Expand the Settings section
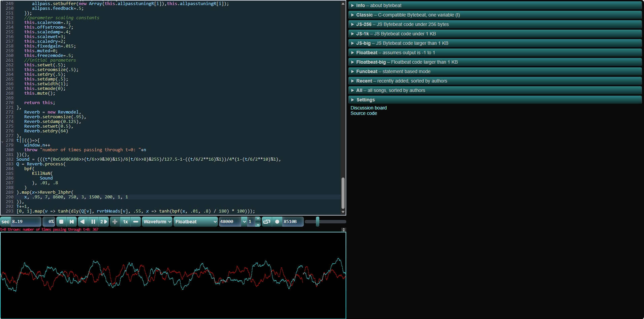Image resolution: width=644 pixels, height=319 pixels. click(x=365, y=100)
